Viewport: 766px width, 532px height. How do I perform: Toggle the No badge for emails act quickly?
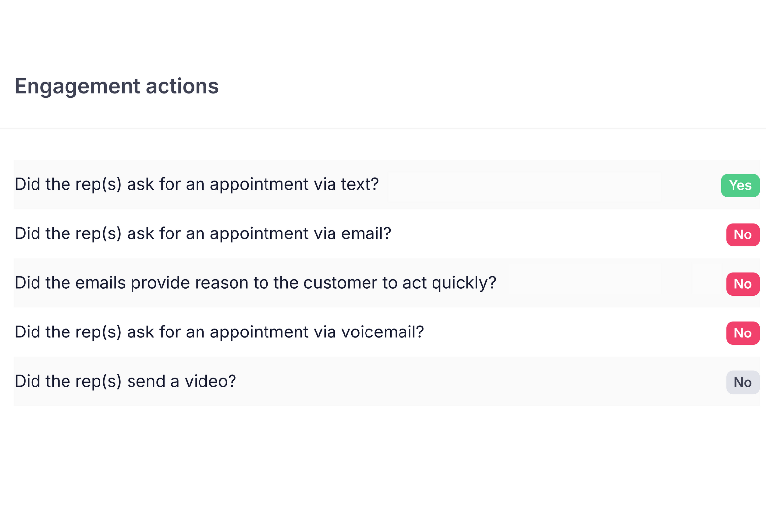pyautogui.click(x=742, y=284)
